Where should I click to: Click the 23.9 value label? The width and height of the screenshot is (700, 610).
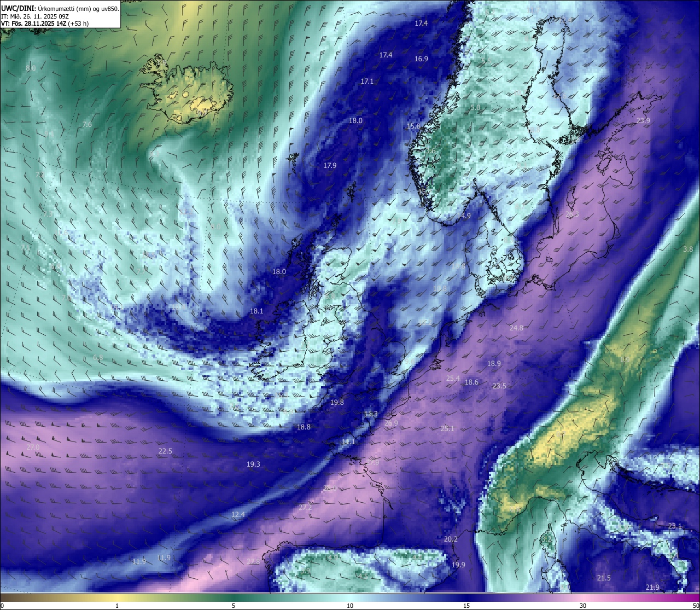click(x=643, y=121)
